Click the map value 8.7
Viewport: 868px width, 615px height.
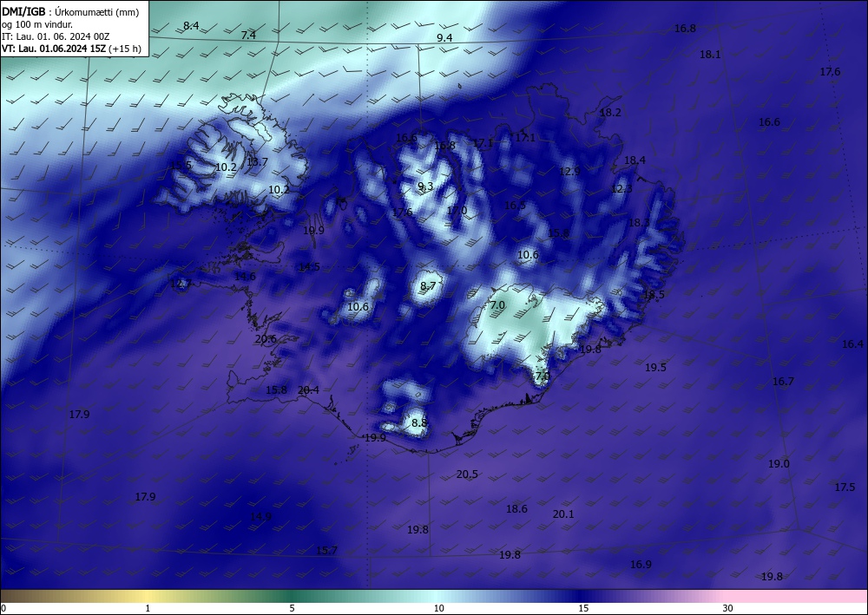click(428, 286)
